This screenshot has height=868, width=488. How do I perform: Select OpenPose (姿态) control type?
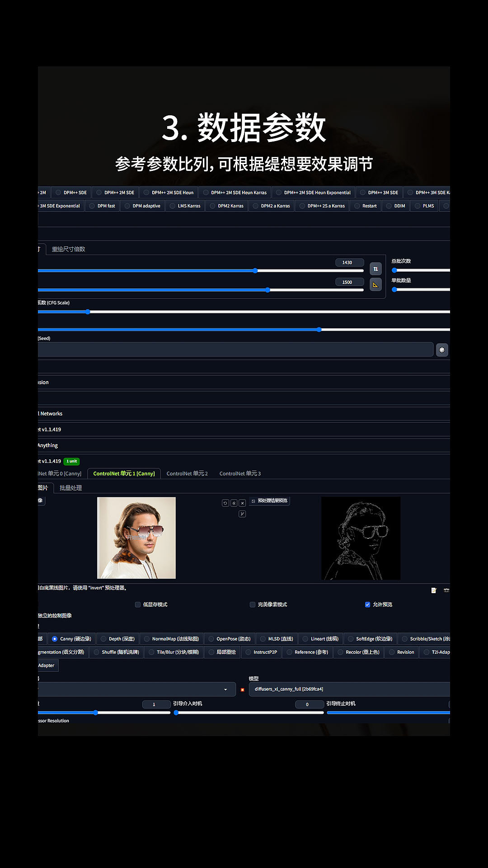pos(230,639)
